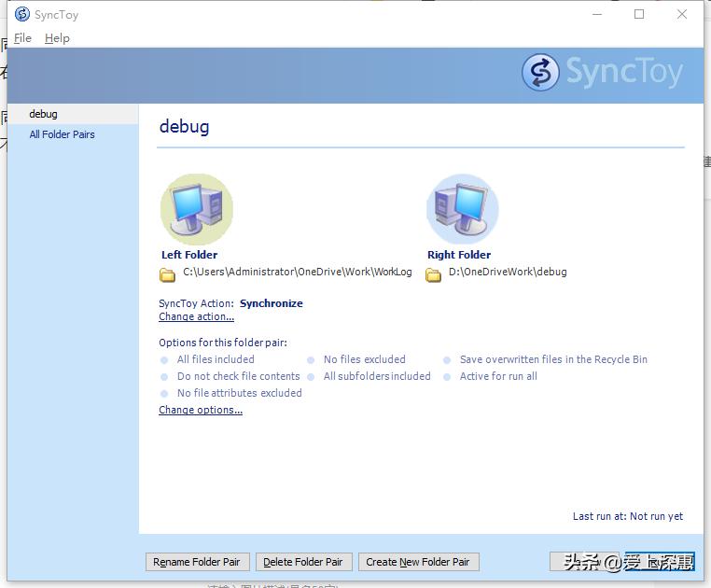The image size is (711, 588).
Task: Click the SyncToy app icon in title bar
Action: [22, 14]
